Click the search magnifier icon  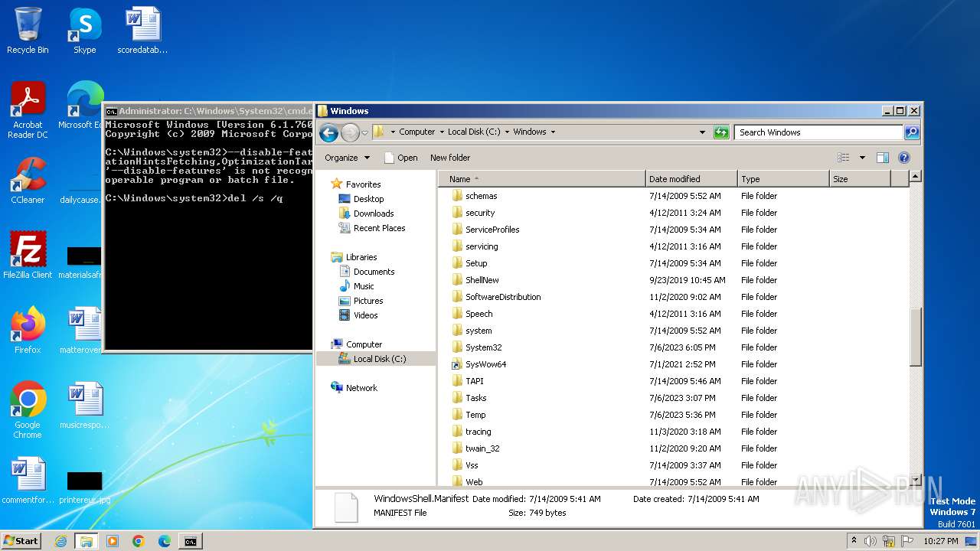912,132
